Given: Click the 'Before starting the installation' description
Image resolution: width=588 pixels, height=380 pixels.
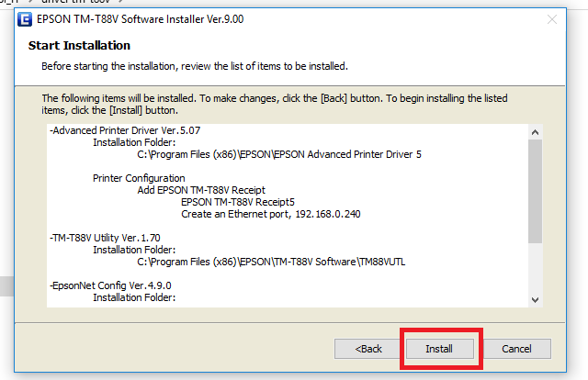Looking at the screenshot, I should 195,66.
